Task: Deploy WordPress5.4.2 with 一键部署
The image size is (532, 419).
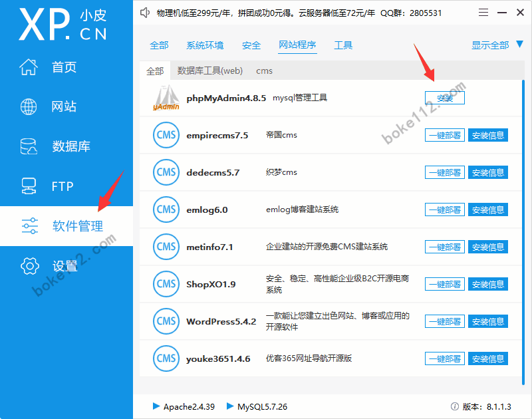Action: 444,321
